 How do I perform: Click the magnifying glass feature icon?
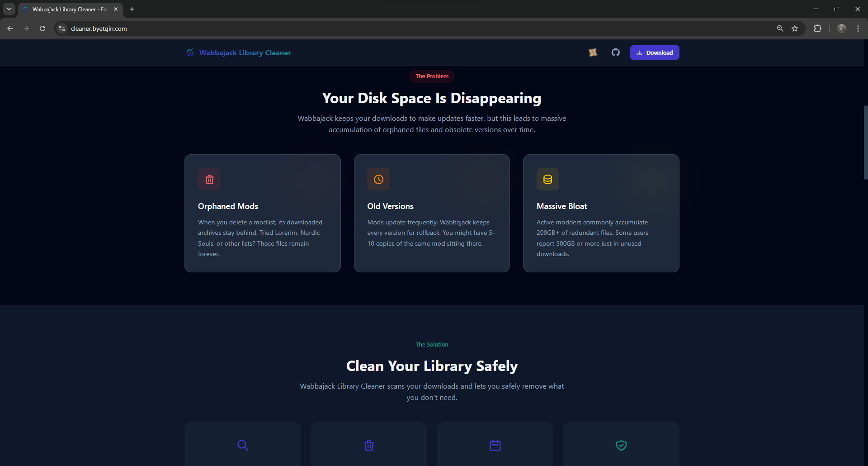(x=243, y=445)
